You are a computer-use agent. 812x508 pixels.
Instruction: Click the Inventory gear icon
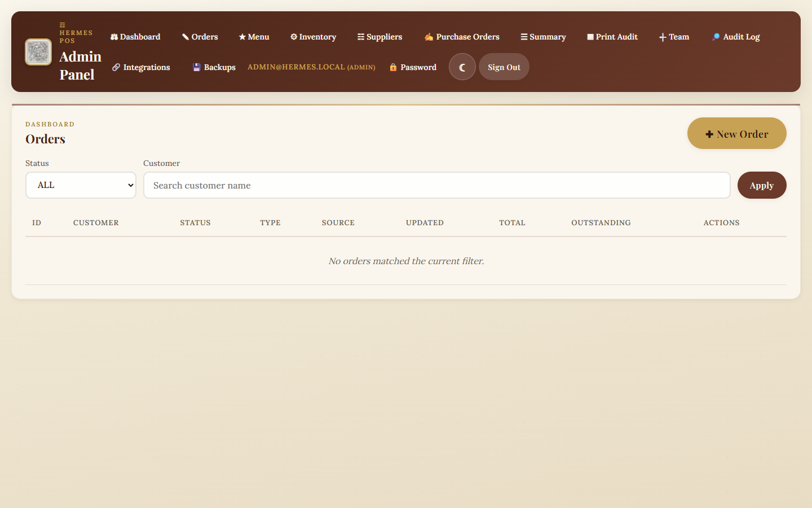(x=293, y=36)
